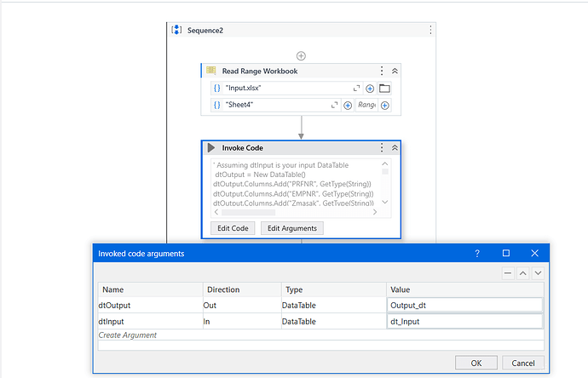The image size is (588, 378).
Task: Open the Type dropdown of dtOutput row
Action: coord(334,306)
